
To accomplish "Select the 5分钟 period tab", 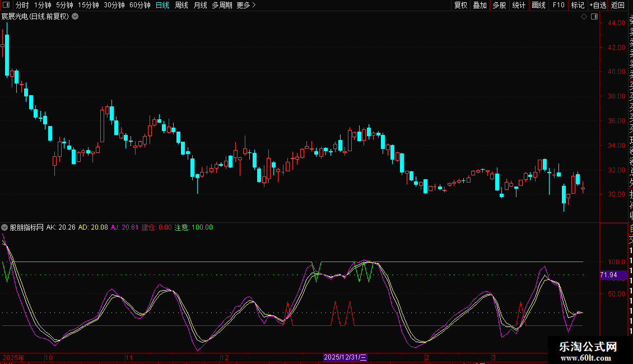I will click(64, 5).
